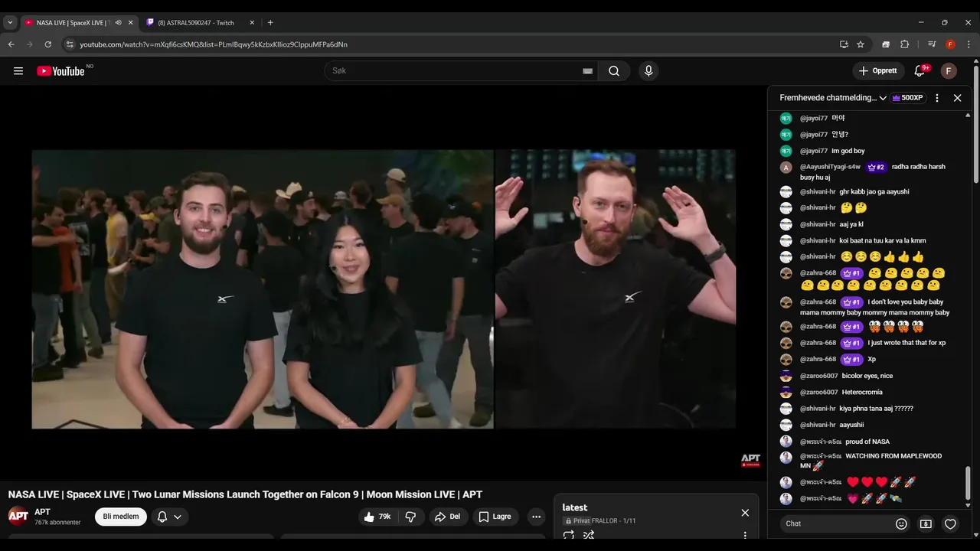Image resolution: width=980 pixels, height=551 pixels.
Task: Select 'Im god boy' chat message by @jayoi77
Action: (848, 151)
